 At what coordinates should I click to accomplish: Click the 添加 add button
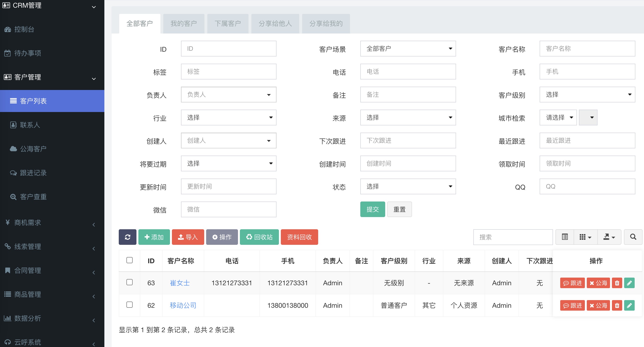pyautogui.click(x=154, y=237)
